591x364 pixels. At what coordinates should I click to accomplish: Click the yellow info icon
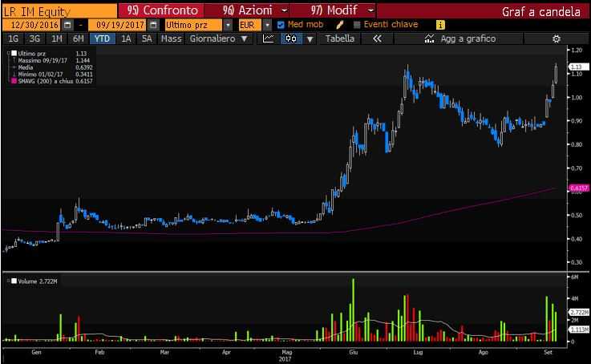click(x=439, y=25)
